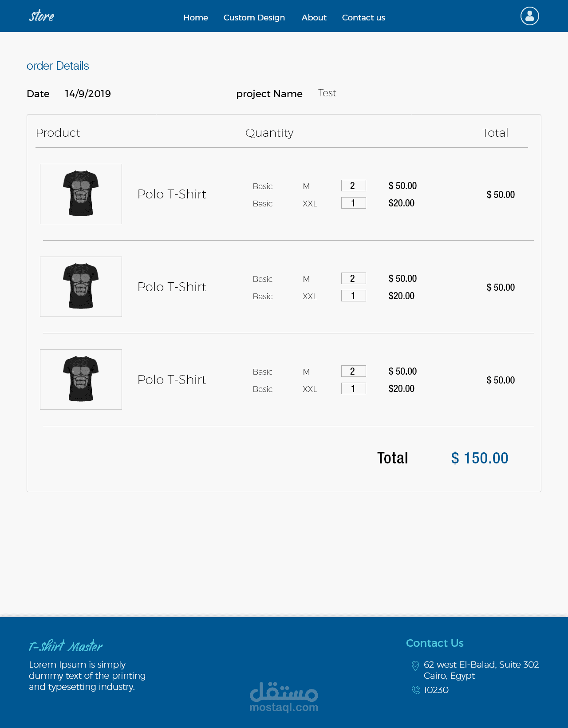Viewport: 568px width, 728px height.
Task: Click the Contact Us footer heading
Action: click(x=434, y=643)
